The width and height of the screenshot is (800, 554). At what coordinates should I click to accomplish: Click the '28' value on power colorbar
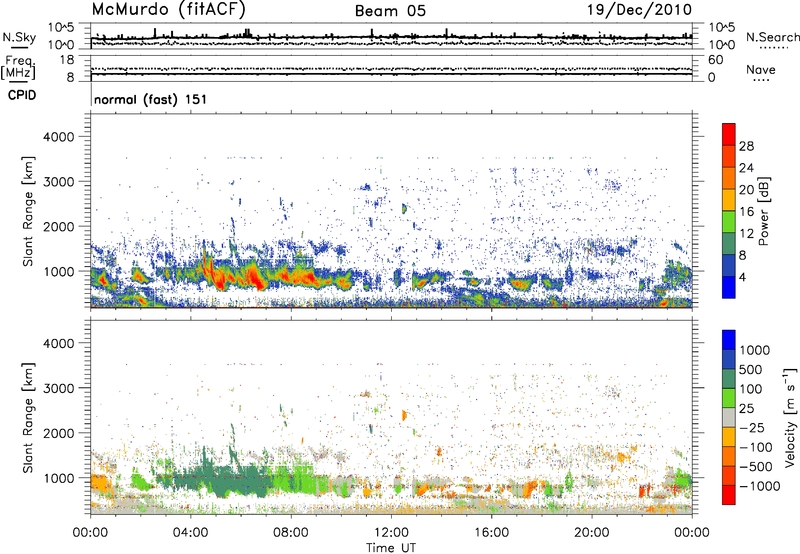746,146
